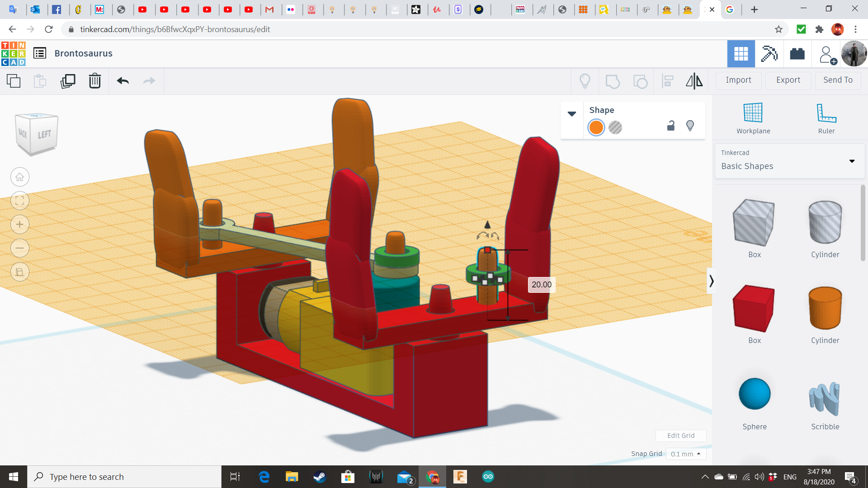The image size is (868, 488).
Task: Click the 20.00 dimension field
Action: click(541, 285)
